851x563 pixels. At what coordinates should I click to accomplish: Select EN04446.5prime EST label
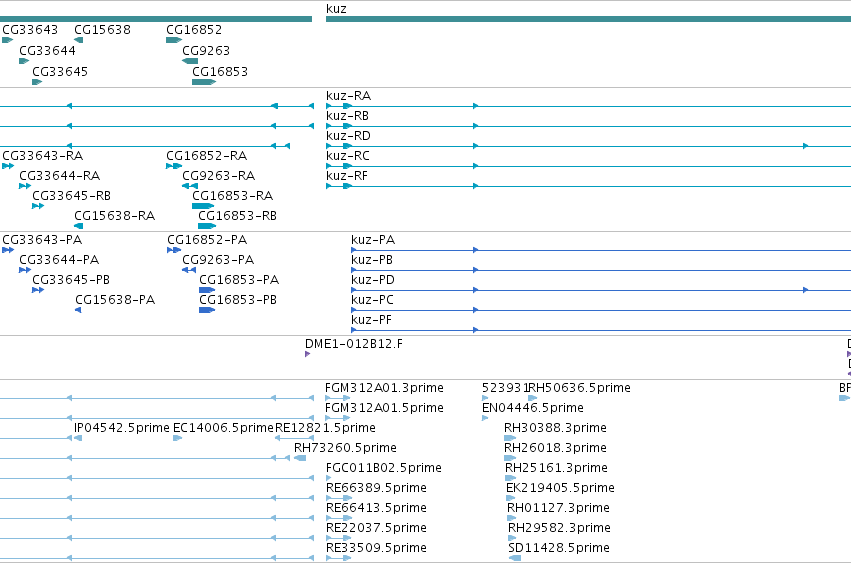pos(533,408)
